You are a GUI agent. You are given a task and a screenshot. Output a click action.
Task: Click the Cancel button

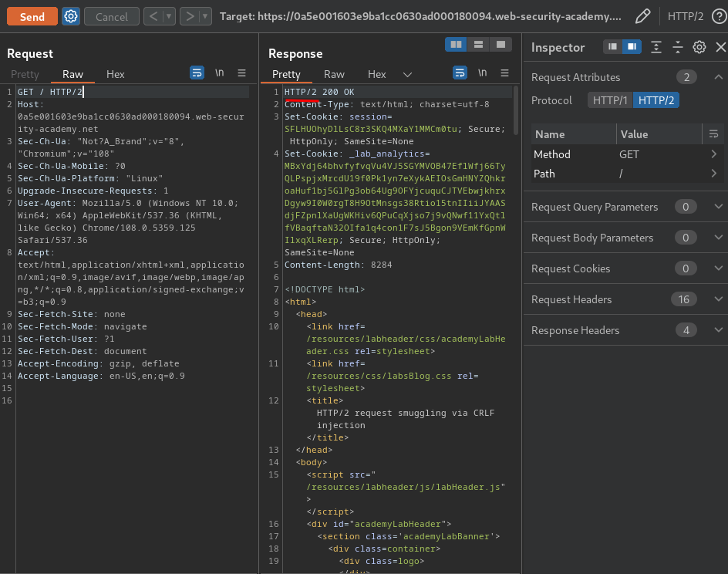(x=111, y=17)
